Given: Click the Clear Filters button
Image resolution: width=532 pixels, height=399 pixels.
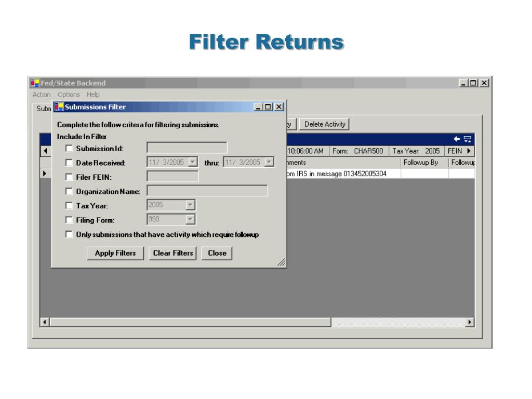Looking at the screenshot, I should click(172, 253).
